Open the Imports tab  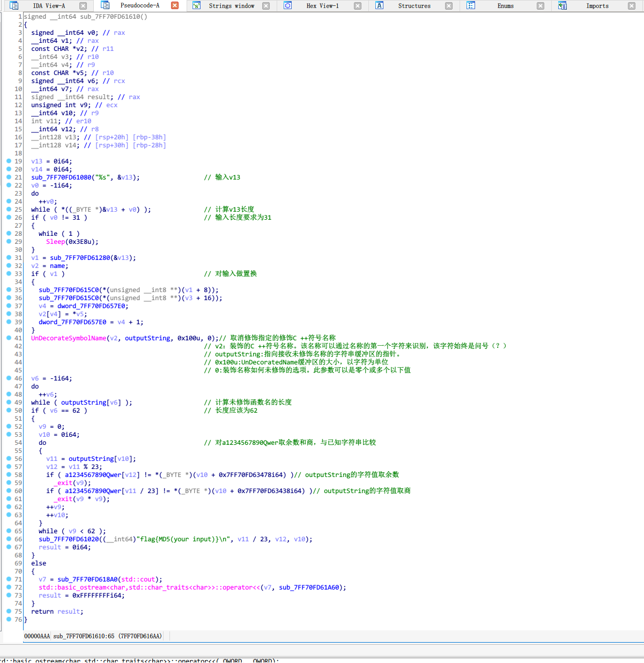point(597,6)
